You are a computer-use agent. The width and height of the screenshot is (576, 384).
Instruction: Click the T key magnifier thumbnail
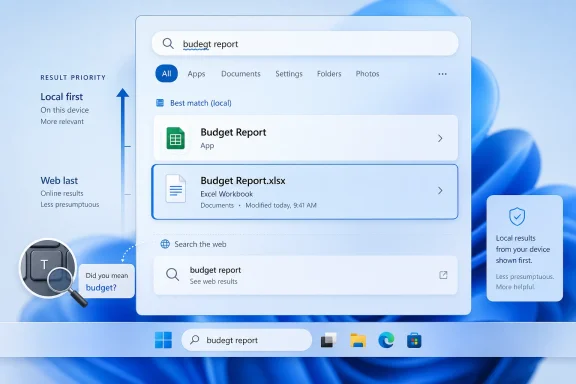pos(48,268)
